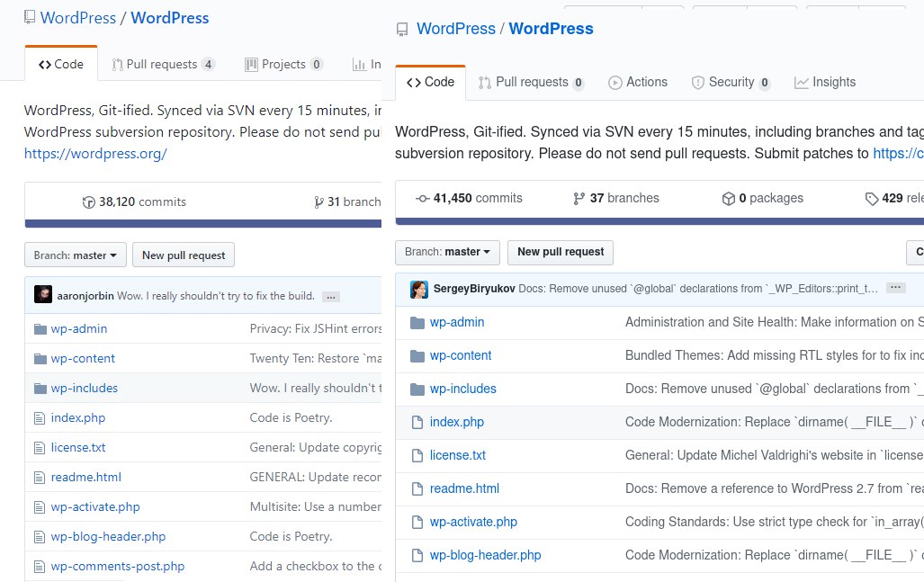View 38,120 commits in left page
This screenshot has width=924, height=582.
[x=134, y=202]
